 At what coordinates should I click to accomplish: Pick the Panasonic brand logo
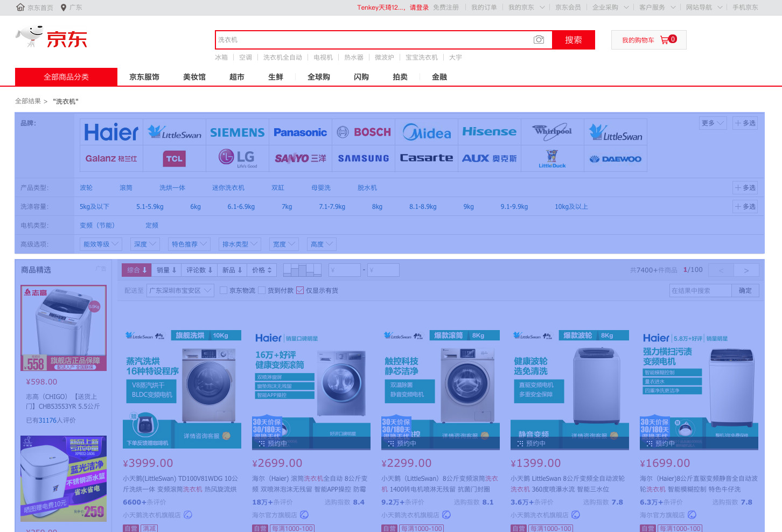[x=301, y=132]
